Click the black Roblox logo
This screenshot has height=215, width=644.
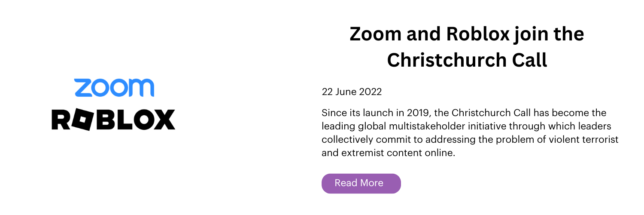click(113, 120)
